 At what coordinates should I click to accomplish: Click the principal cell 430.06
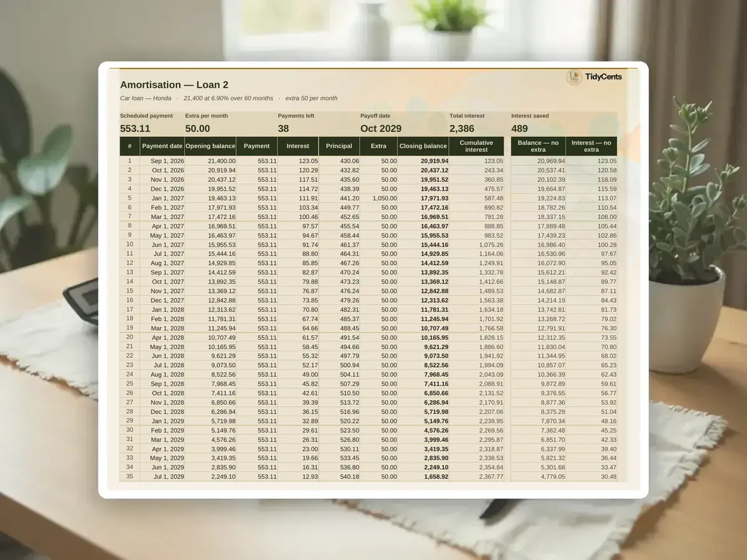(x=339, y=161)
